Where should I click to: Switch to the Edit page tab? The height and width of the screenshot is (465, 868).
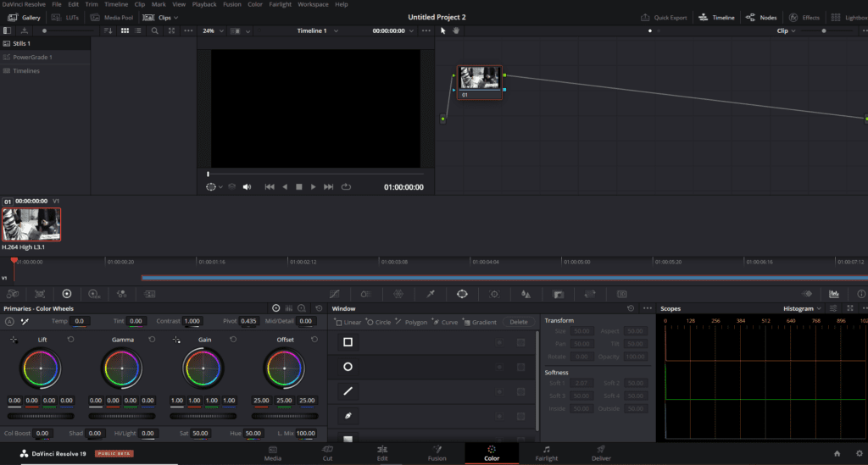(382, 453)
